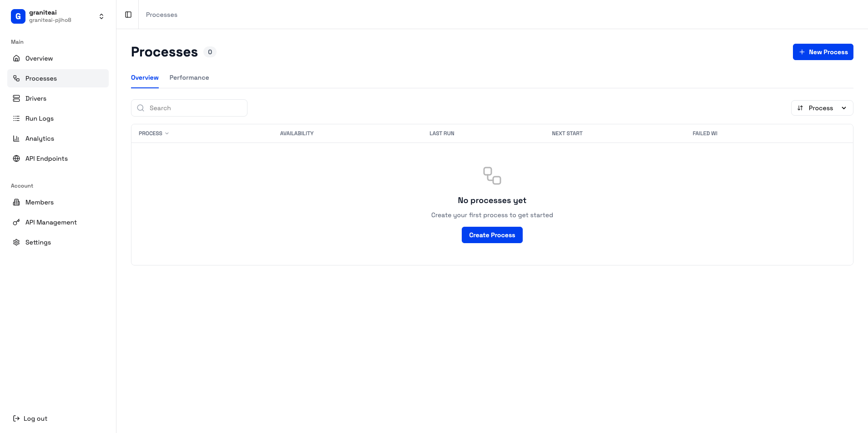Select the Overview tab above the table
The image size is (868, 433).
(145, 77)
